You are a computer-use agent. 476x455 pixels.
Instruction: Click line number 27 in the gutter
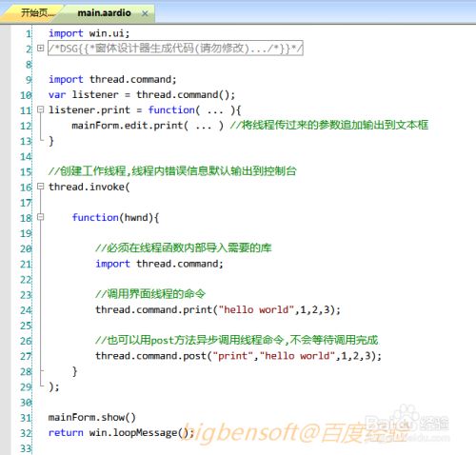coord(26,356)
